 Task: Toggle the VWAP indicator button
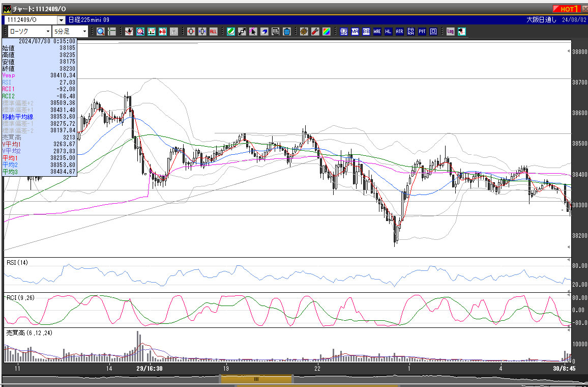[x=343, y=32]
